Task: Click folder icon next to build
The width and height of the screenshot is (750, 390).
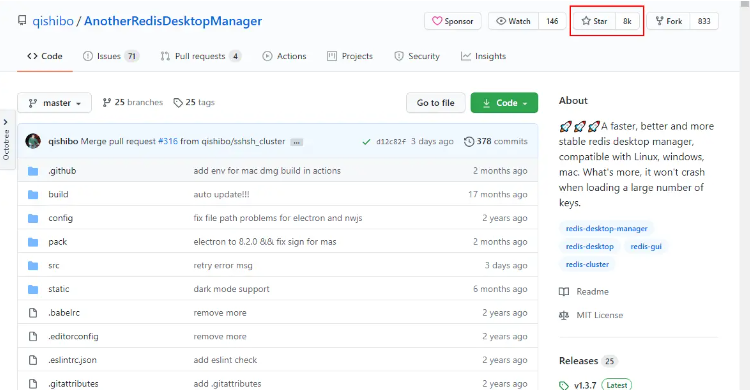Action: pos(33,194)
